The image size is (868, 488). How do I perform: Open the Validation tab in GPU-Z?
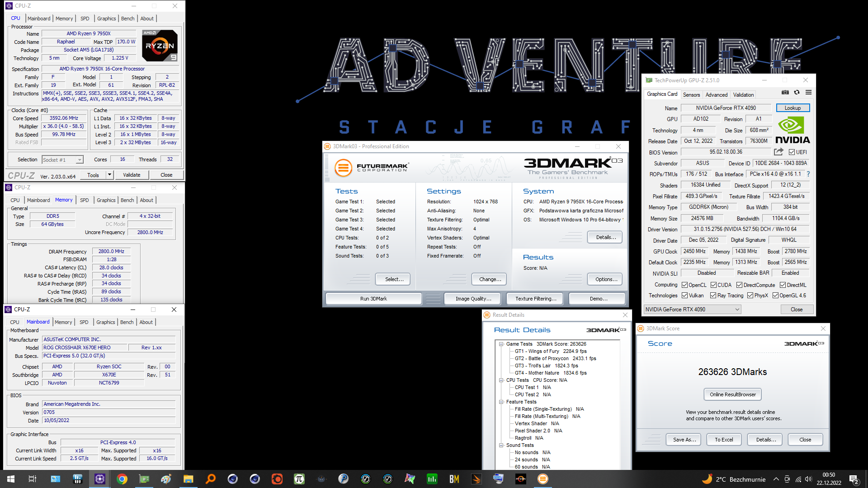pyautogui.click(x=743, y=95)
